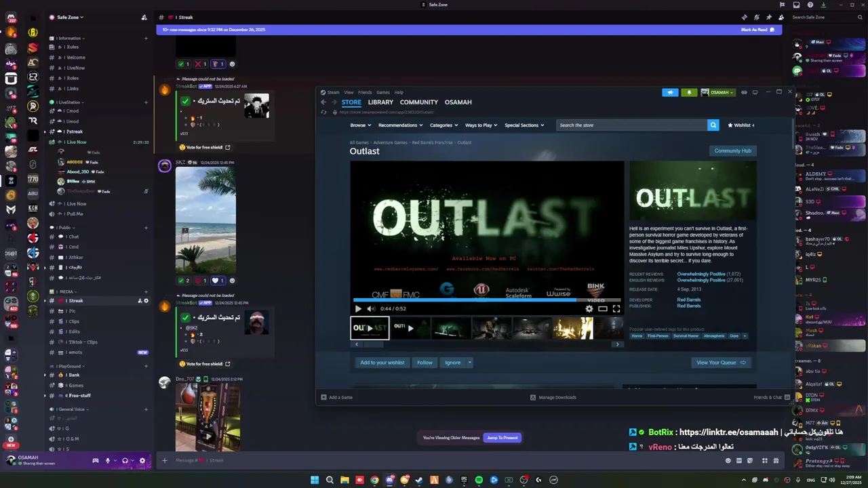Viewport: 868px width, 488px height.
Task: Open the Windows Start menu
Action: pyautogui.click(x=315, y=480)
